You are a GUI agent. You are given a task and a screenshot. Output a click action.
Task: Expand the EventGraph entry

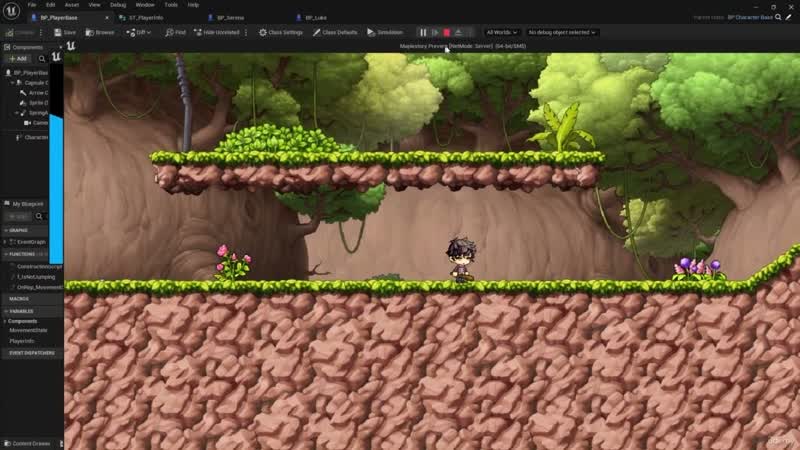pyautogui.click(x=6, y=242)
